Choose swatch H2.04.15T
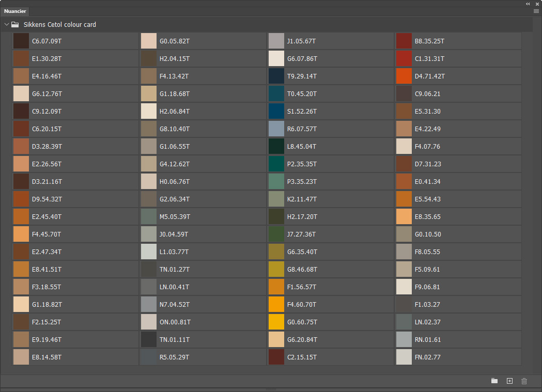The width and height of the screenshot is (542, 392). [x=149, y=59]
